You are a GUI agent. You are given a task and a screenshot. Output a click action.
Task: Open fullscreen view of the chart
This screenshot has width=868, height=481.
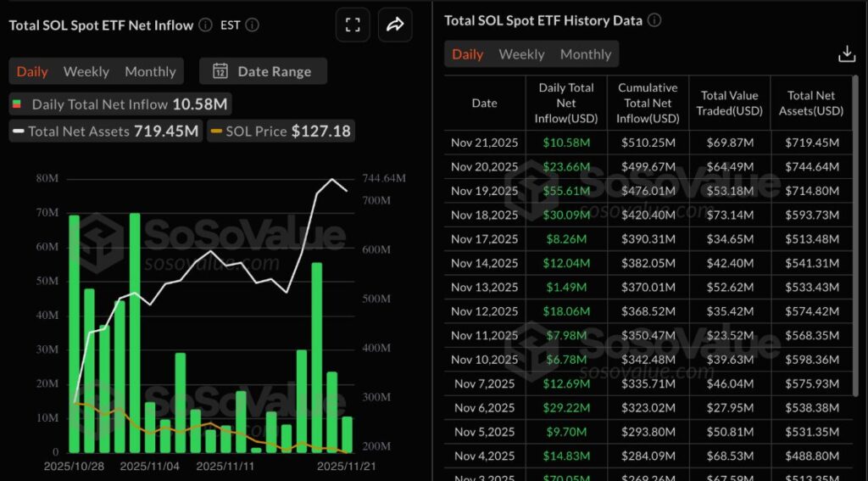(352, 25)
